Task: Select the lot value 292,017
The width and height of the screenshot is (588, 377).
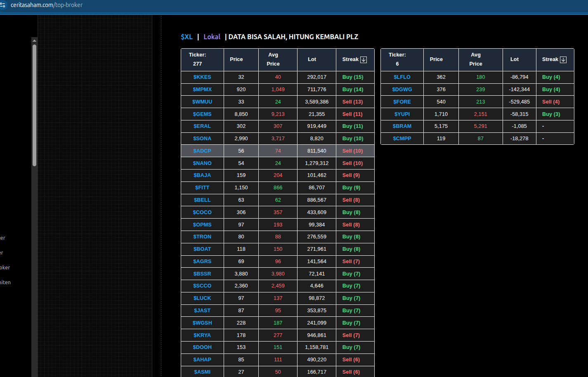Action: (317, 77)
